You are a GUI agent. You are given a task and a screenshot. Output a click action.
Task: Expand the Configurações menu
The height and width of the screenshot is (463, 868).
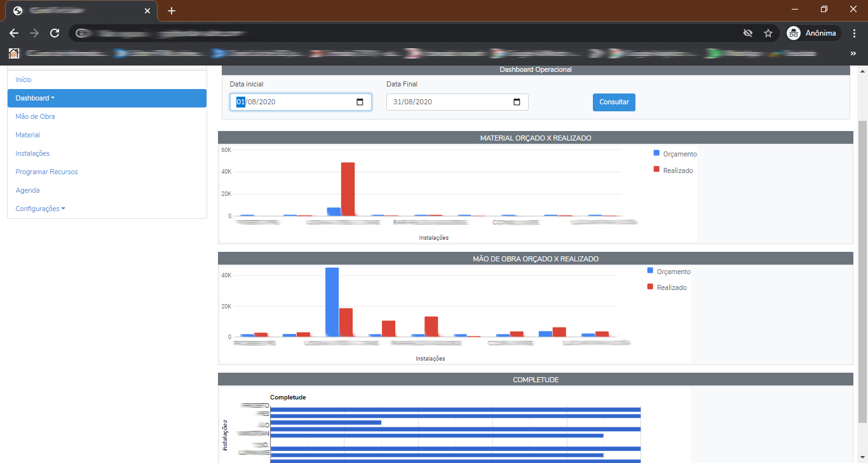(x=40, y=208)
